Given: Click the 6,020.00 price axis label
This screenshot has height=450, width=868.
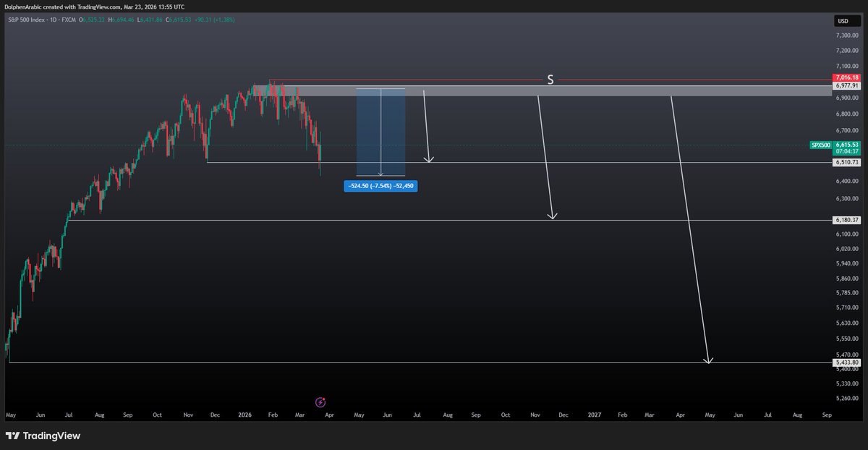Looking at the screenshot, I should pyautogui.click(x=846, y=248).
